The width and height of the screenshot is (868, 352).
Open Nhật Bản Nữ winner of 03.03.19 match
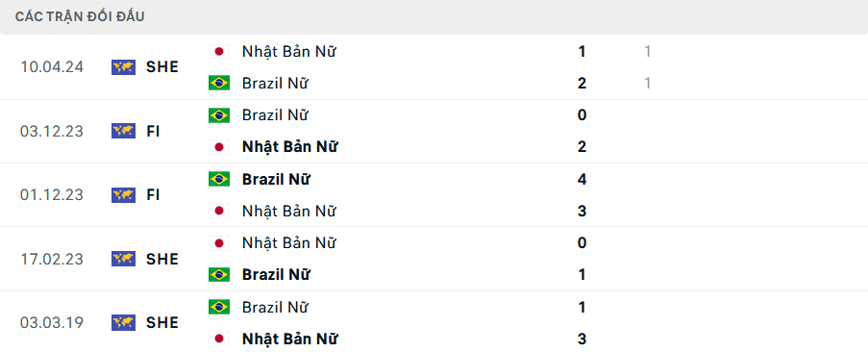290,339
